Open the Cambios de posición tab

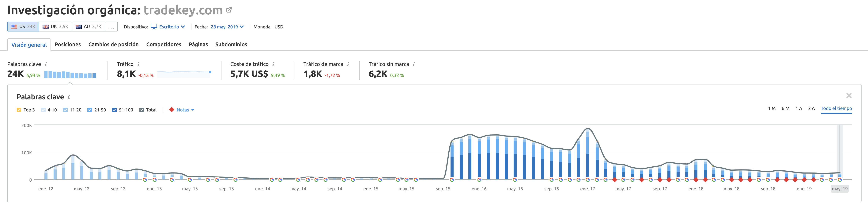(x=113, y=44)
